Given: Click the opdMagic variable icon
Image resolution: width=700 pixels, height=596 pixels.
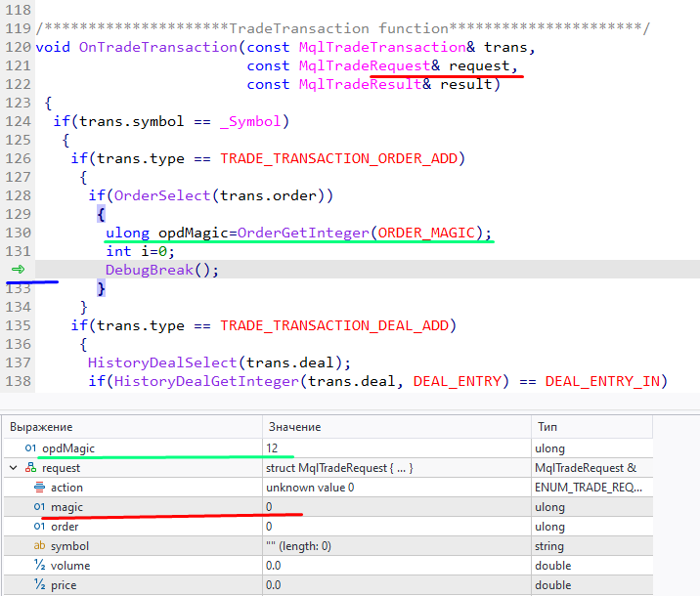Looking at the screenshot, I should click(30, 447).
